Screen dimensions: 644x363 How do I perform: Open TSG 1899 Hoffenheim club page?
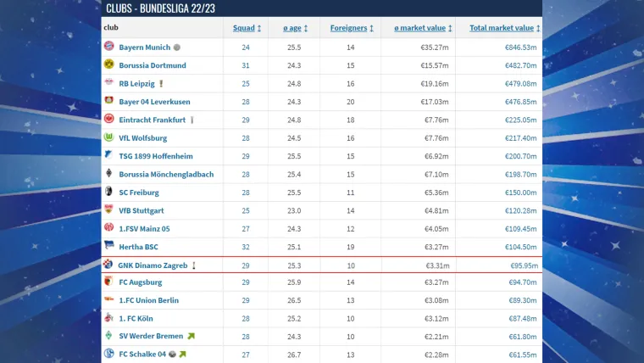click(155, 156)
